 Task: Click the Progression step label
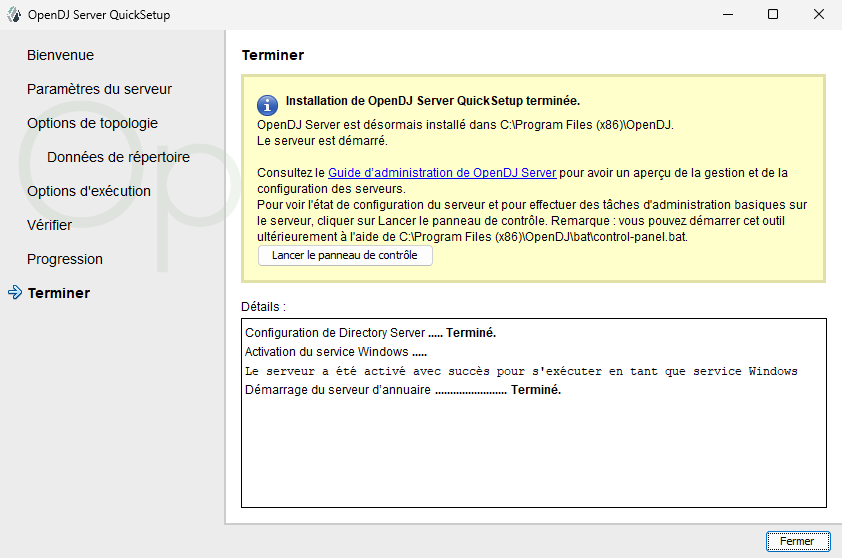[65, 259]
